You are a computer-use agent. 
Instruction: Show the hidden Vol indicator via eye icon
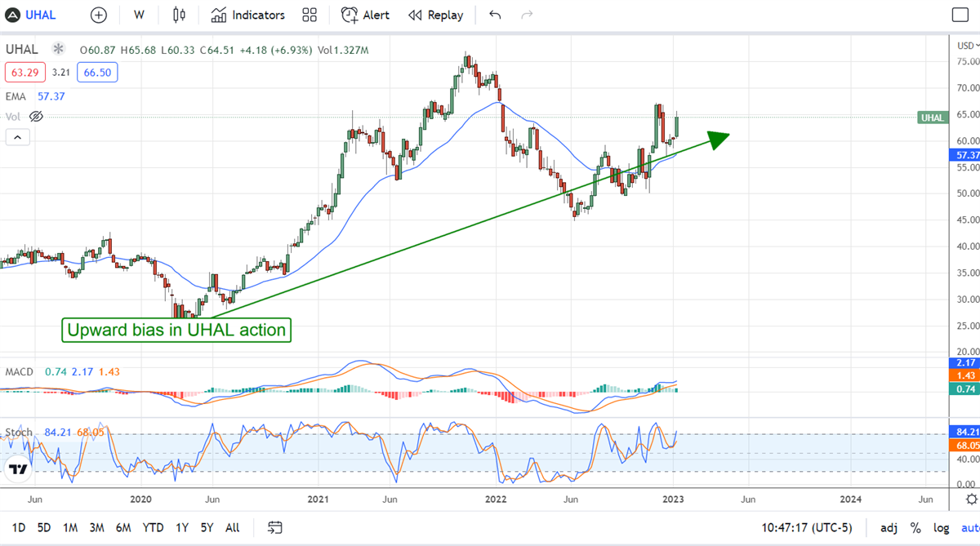tap(36, 117)
